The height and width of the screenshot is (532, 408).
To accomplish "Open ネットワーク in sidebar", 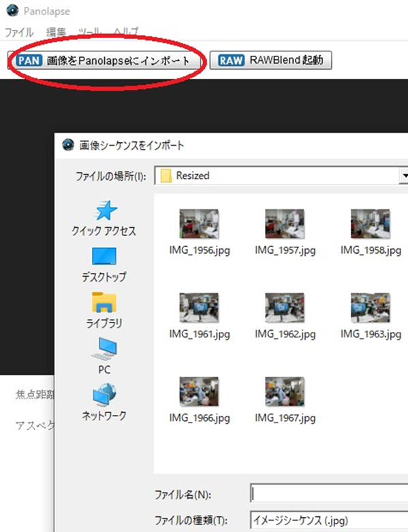I will (x=104, y=402).
